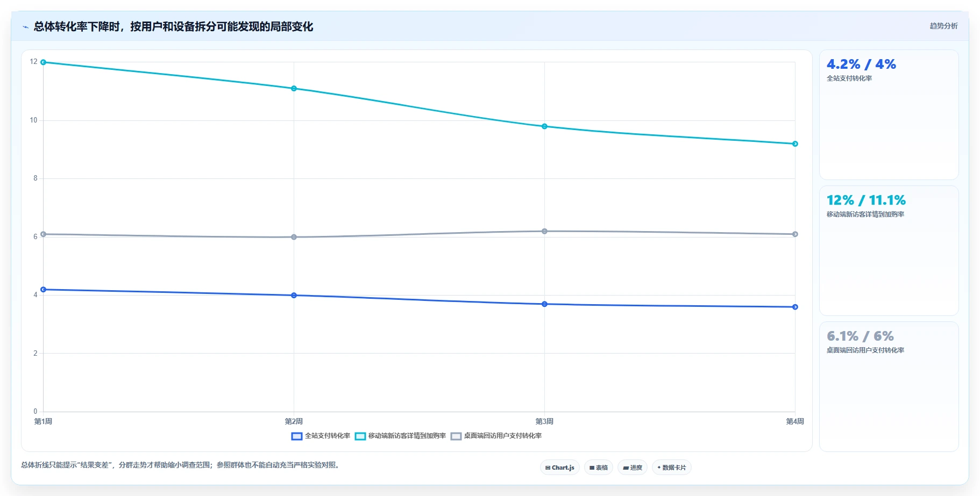Click the gray data point at 第2周

tap(294, 237)
